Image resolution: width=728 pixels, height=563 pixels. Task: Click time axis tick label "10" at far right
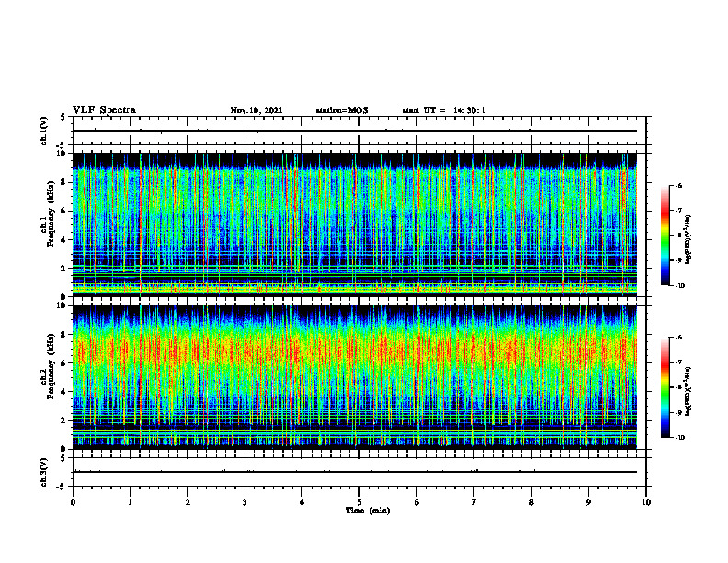(646, 502)
